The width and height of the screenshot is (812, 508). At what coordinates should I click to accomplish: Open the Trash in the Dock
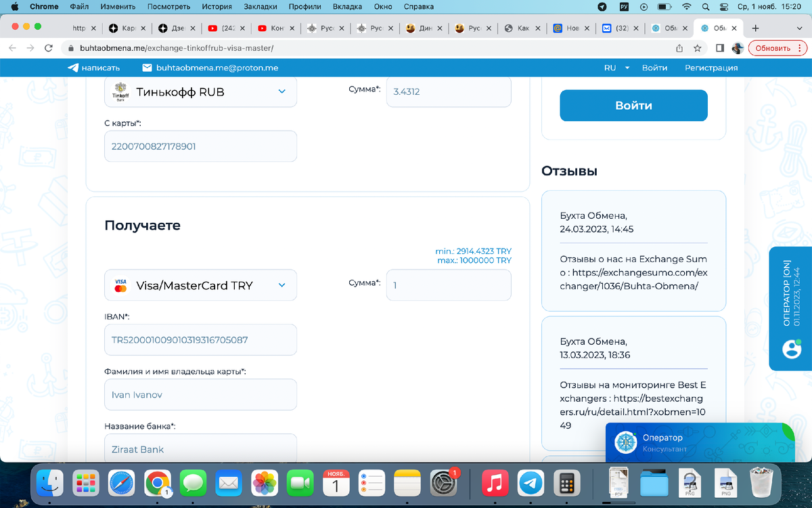pyautogui.click(x=762, y=484)
